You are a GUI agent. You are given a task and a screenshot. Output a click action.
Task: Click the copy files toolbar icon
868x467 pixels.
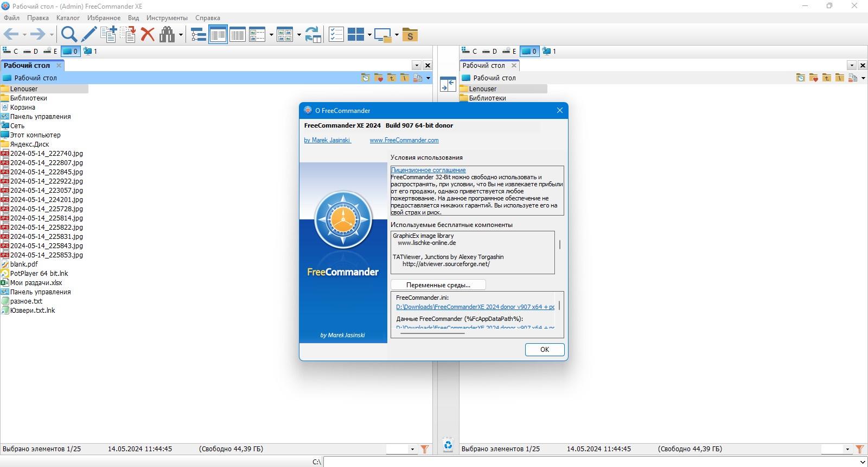(108, 35)
